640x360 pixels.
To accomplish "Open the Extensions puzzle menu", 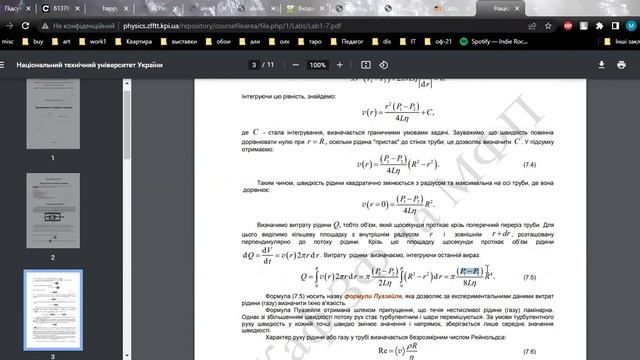I will pyautogui.click(x=599, y=26).
